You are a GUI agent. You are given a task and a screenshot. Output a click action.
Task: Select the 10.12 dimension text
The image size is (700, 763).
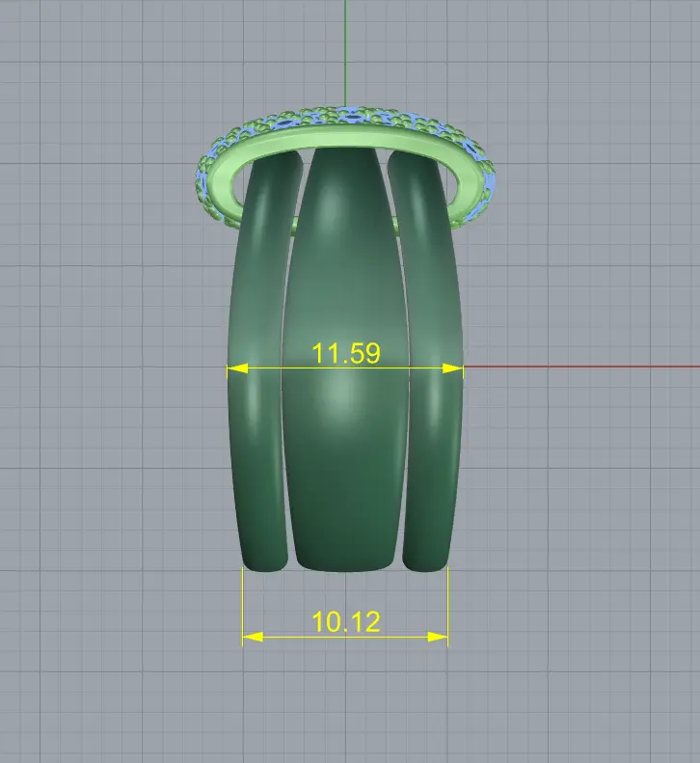click(x=345, y=621)
